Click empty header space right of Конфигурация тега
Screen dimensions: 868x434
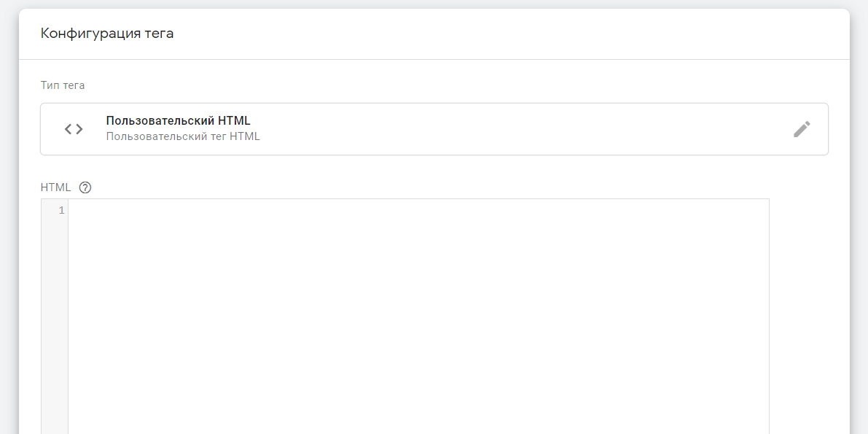click(x=510, y=34)
